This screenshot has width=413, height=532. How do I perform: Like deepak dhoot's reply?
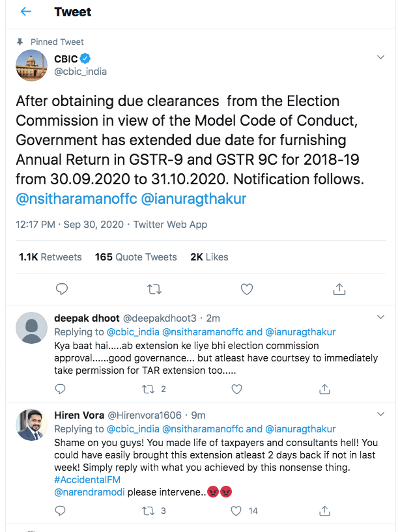click(x=237, y=389)
